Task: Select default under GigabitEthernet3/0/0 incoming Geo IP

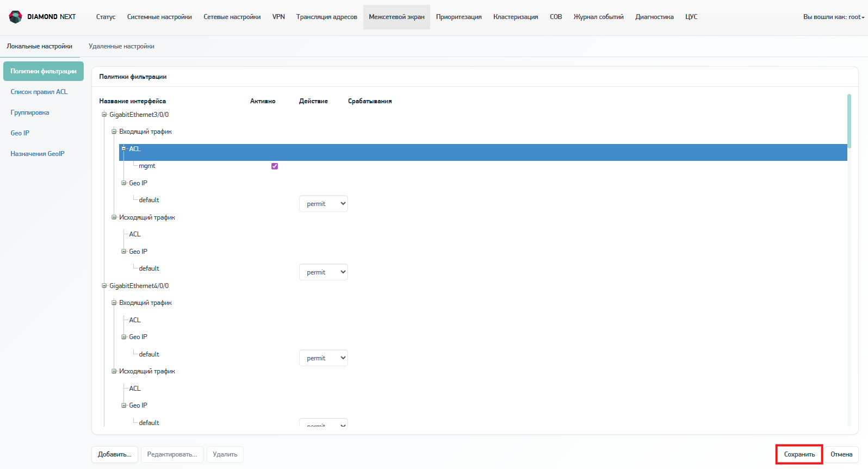Action: 149,200
